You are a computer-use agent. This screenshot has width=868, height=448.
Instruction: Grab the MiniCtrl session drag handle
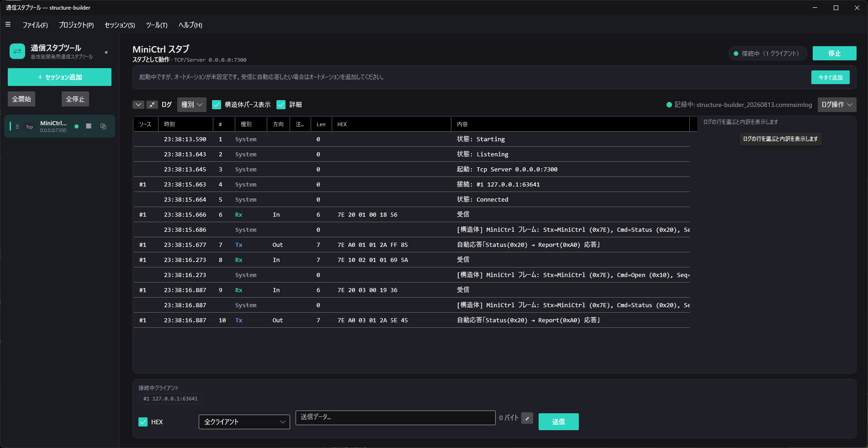[17, 127]
